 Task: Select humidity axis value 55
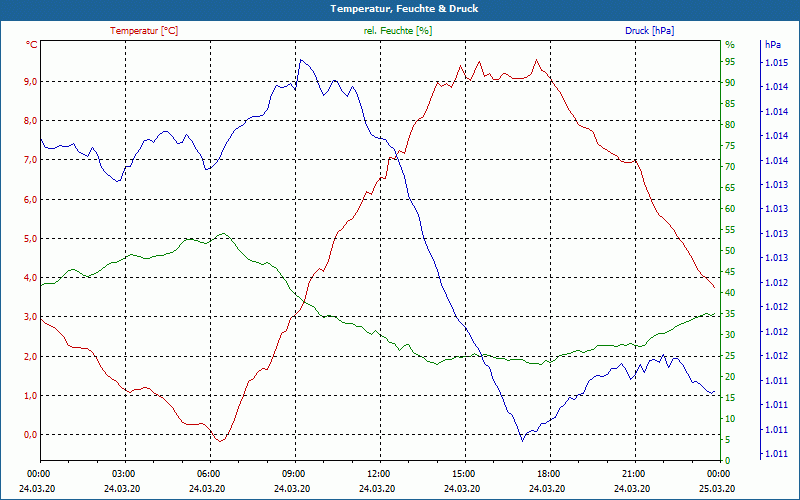pos(730,230)
